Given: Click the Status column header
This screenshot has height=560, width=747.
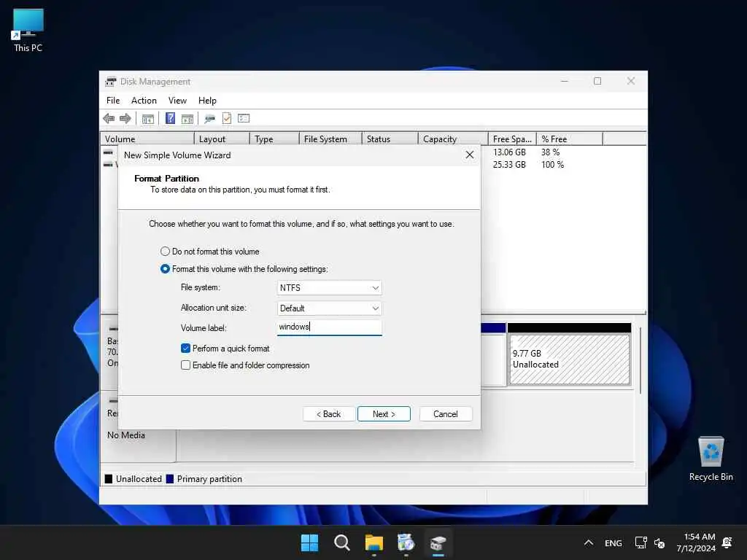Looking at the screenshot, I should pos(390,139).
